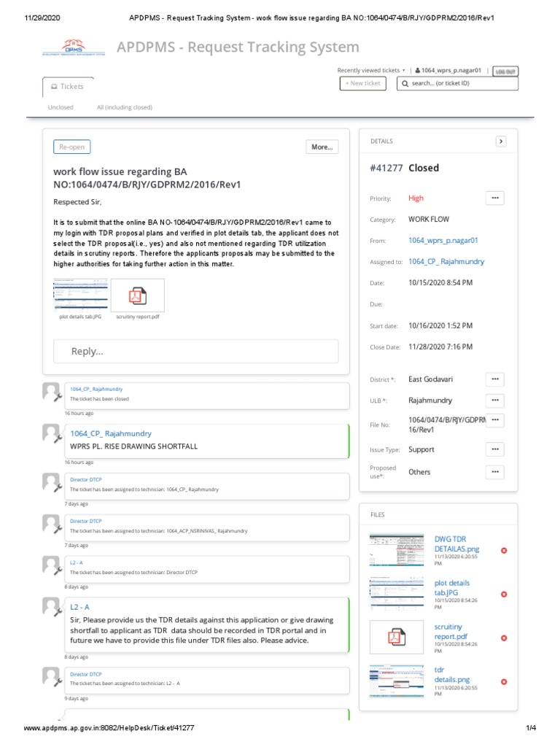Click APDPMS - Request Tracking System heading
Image resolution: width=560 pixels, height=747 pixels.
238,47
